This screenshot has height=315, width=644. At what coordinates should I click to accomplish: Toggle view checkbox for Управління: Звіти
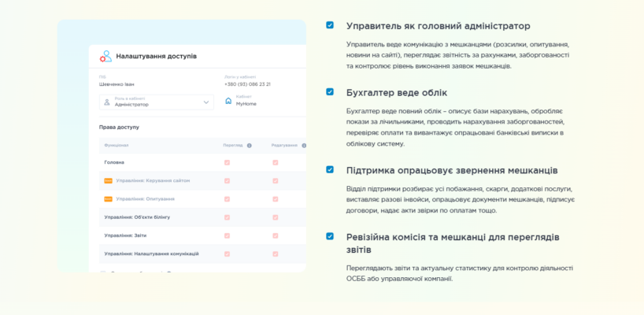click(227, 235)
